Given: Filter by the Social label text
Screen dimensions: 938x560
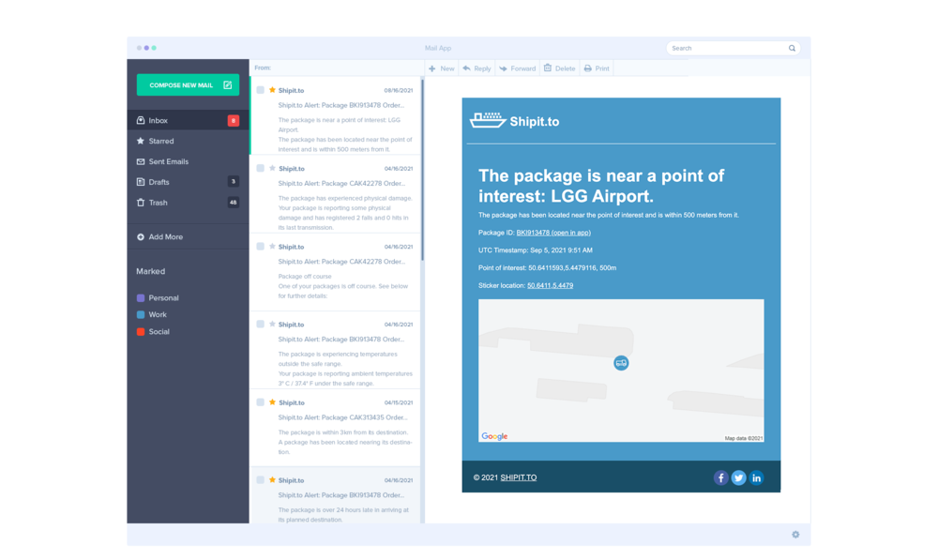Looking at the screenshot, I should point(159,331).
